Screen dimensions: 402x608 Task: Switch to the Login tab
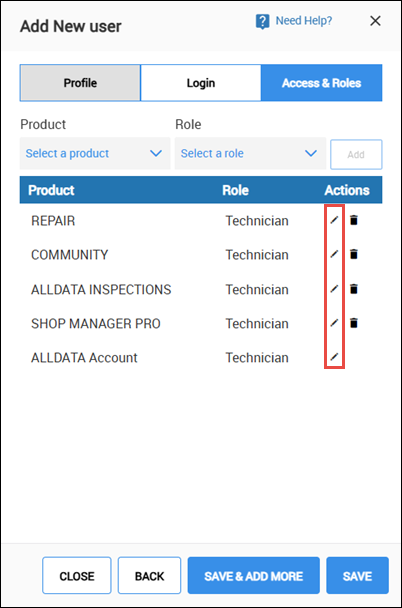201,83
